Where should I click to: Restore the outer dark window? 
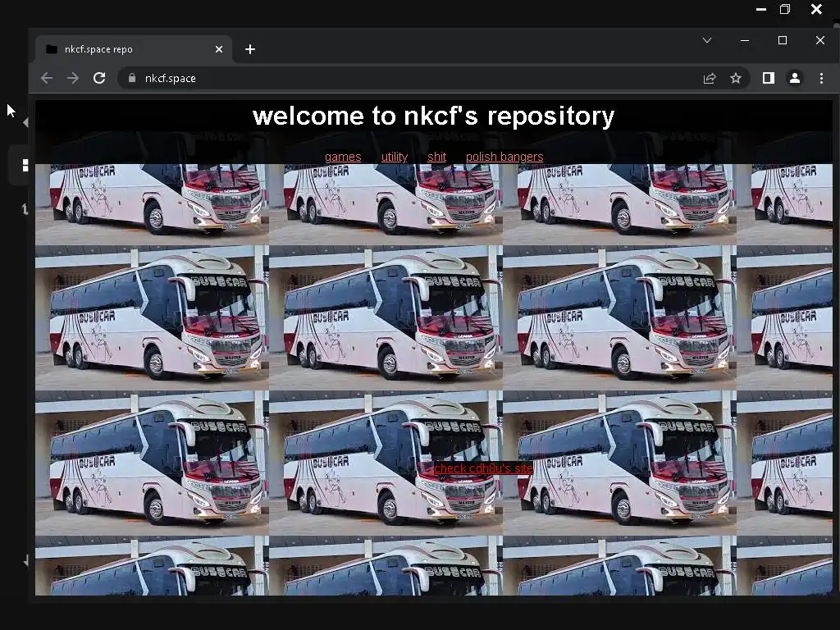(785, 9)
